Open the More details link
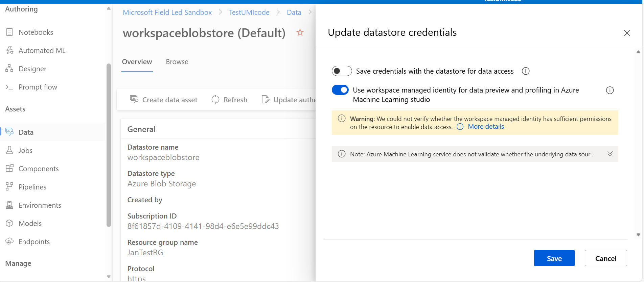644x282 pixels. tap(486, 127)
